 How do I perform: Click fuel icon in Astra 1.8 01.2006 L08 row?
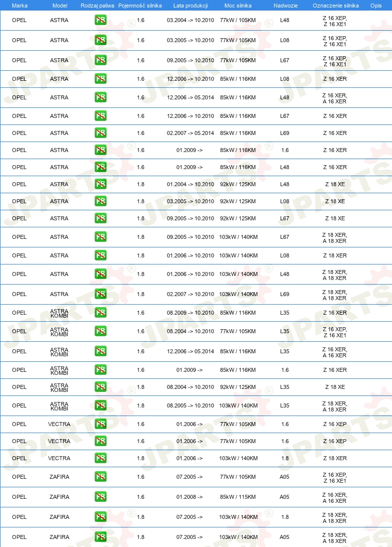point(101,255)
